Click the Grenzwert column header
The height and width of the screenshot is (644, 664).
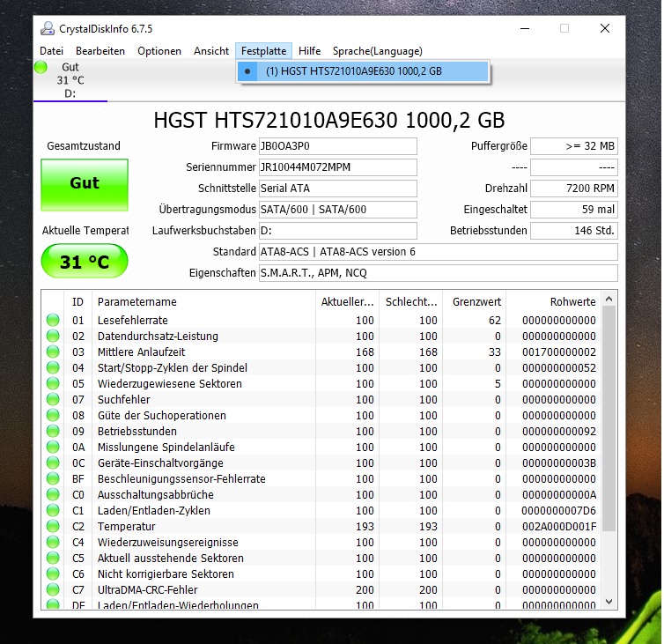[x=475, y=301]
